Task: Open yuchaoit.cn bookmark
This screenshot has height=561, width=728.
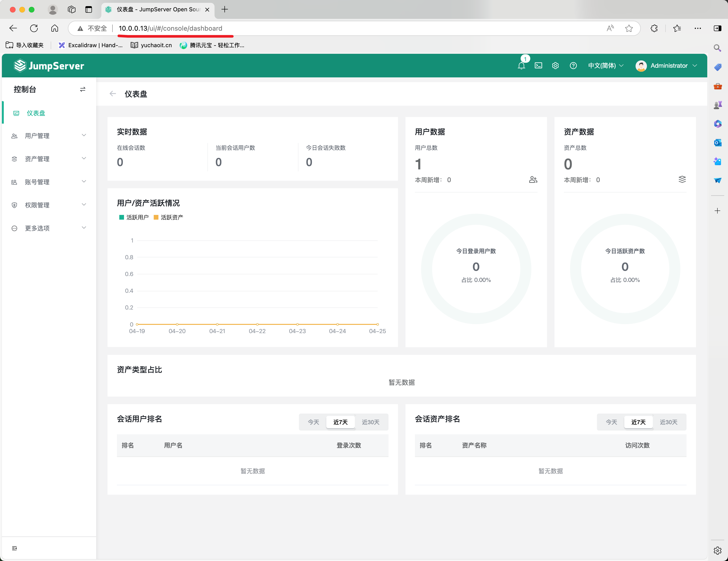Action: 152,45
